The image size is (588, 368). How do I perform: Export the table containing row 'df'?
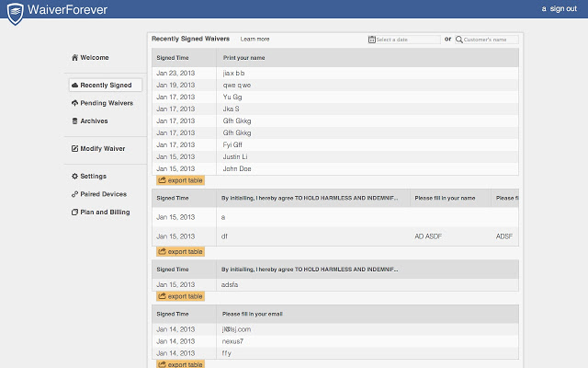pos(180,251)
